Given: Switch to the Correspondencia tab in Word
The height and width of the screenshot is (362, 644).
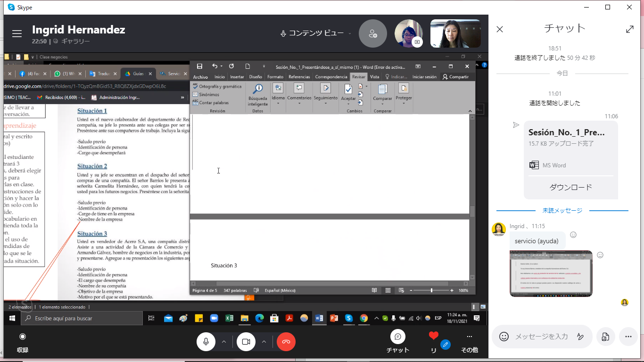Looking at the screenshot, I should (x=331, y=77).
